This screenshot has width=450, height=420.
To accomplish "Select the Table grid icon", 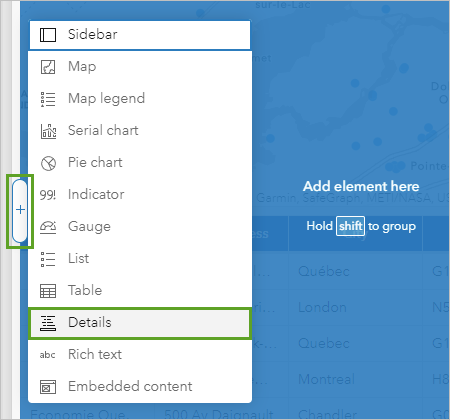I will point(48,291).
